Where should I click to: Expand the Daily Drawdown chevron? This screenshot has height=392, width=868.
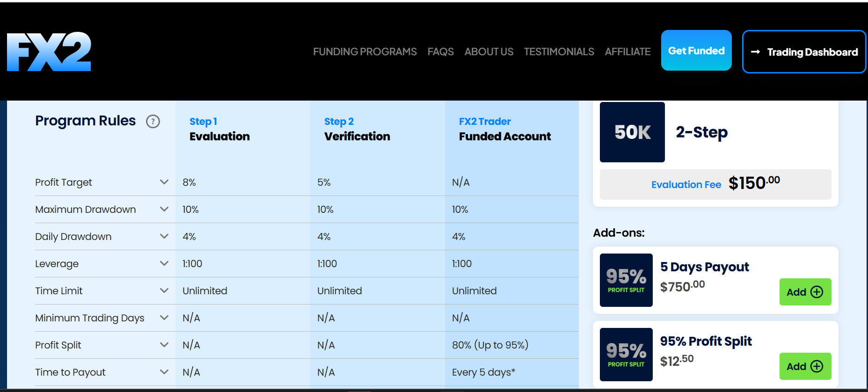[164, 236]
